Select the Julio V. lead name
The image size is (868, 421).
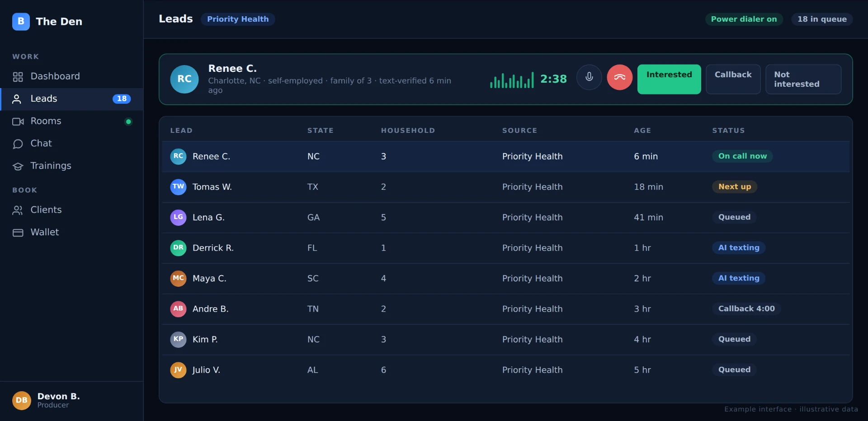click(206, 370)
